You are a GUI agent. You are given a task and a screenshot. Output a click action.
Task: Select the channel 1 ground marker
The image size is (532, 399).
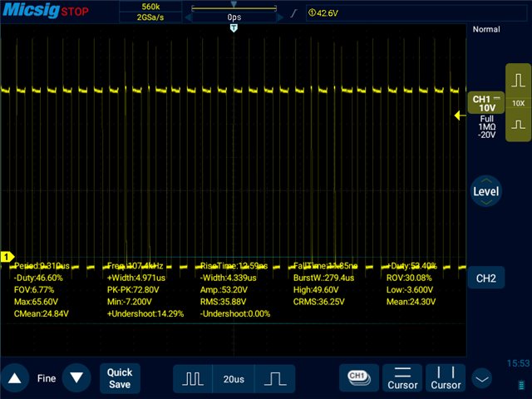7,257
